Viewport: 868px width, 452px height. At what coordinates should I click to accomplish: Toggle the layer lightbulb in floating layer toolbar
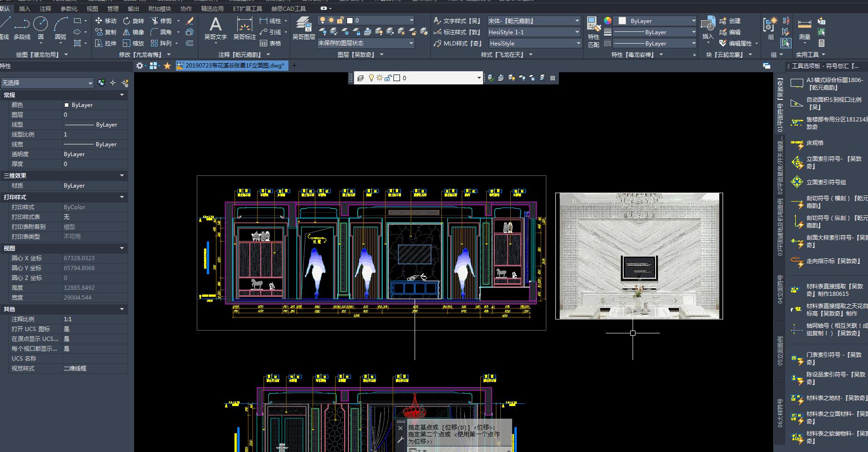tap(371, 78)
